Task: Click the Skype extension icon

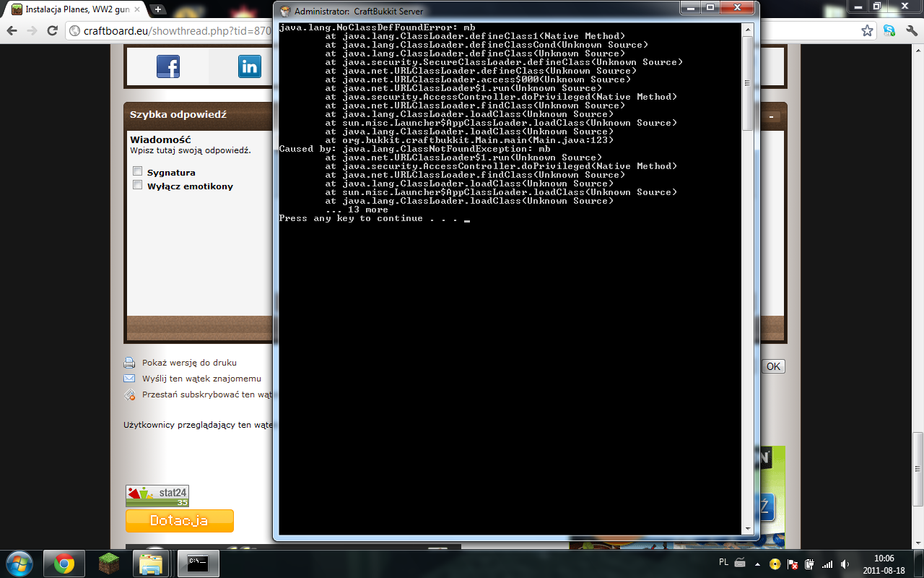Action: 889,31
